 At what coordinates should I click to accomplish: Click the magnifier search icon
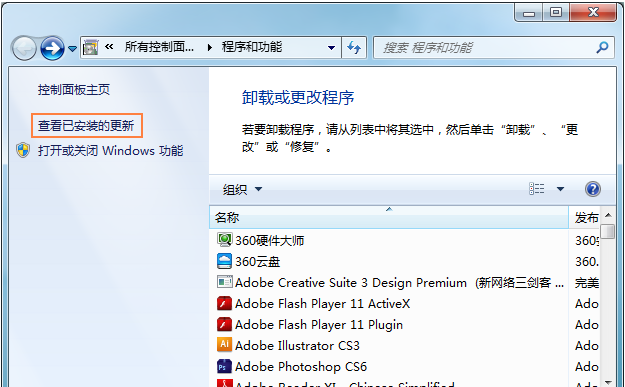point(602,48)
